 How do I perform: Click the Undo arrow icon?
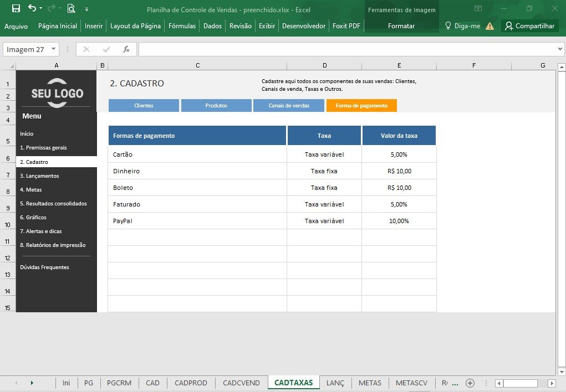pyautogui.click(x=32, y=8)
